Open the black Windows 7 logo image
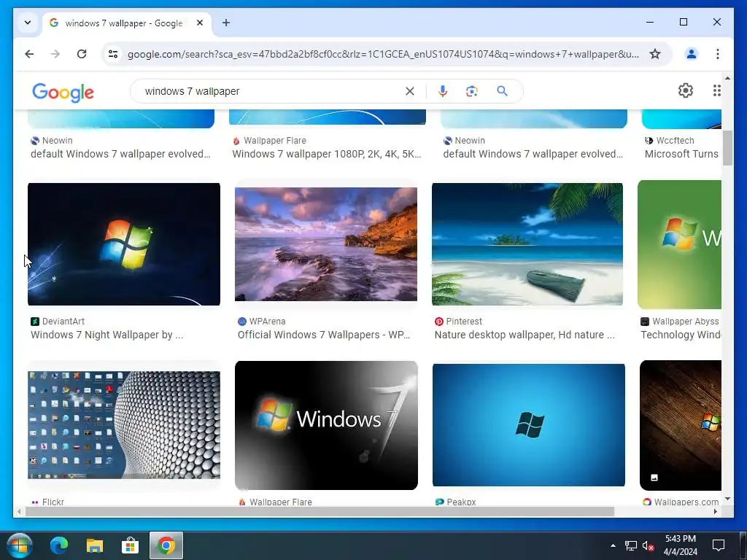The image size is (747, 560). coord(326,425)
